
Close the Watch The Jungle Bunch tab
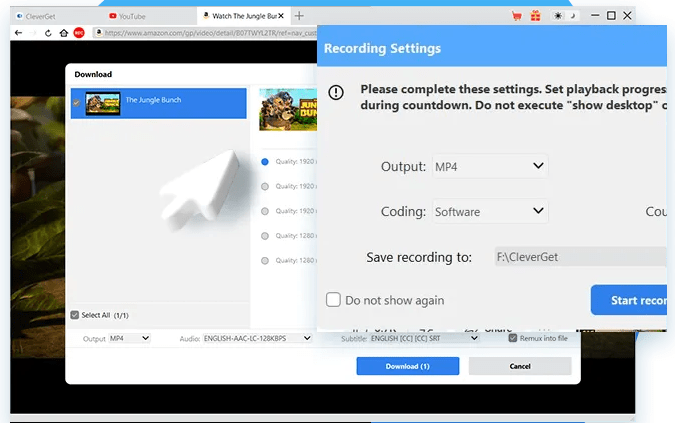pyautogui.click(x=281, y=16)
